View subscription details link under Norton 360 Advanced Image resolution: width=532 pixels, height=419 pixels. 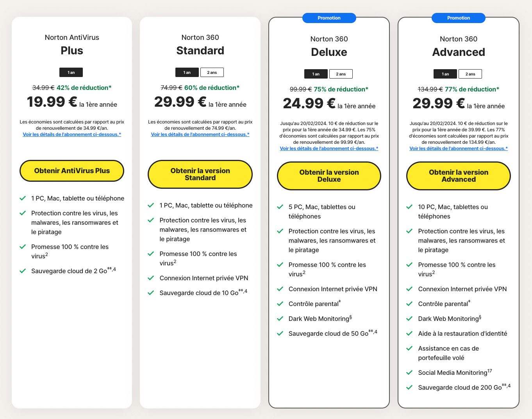459,149
